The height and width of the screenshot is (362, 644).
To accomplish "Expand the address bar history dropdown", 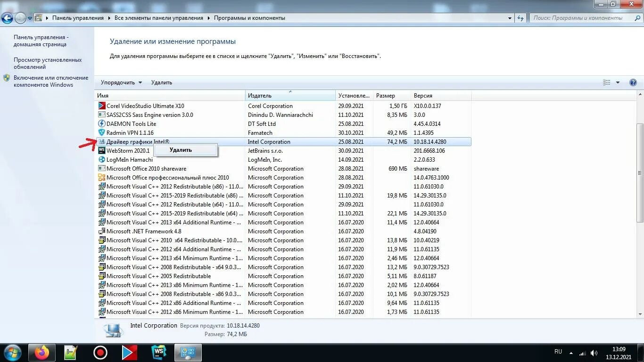I will click(x=510, y=18).
